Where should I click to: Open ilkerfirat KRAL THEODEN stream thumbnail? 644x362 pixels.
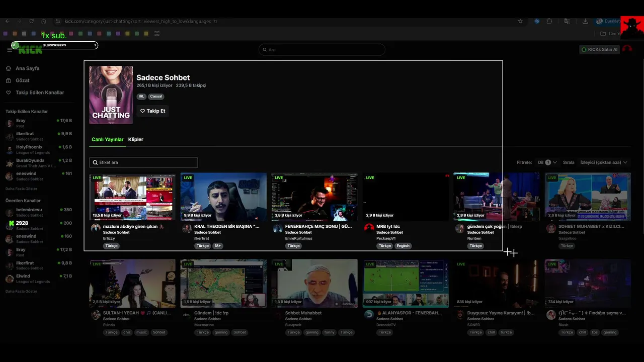pos(223,197)
